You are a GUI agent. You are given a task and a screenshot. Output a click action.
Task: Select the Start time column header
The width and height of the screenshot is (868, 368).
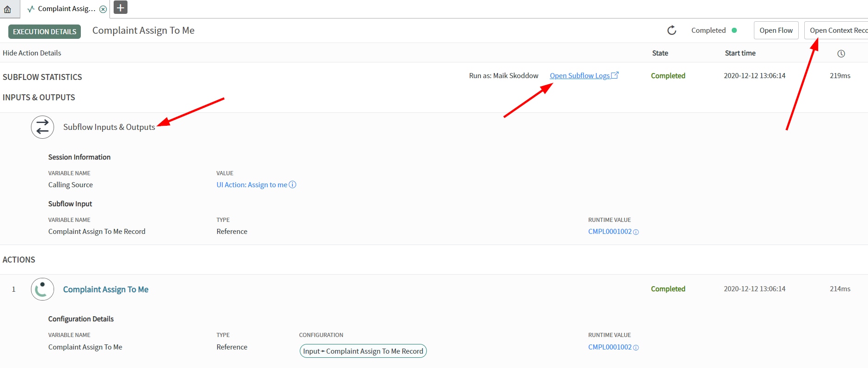[x=740, y=53]
